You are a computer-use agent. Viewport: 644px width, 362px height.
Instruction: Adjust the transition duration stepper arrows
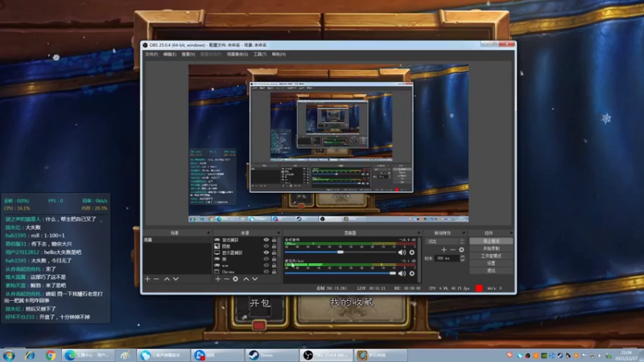click(x=462, y=258)
